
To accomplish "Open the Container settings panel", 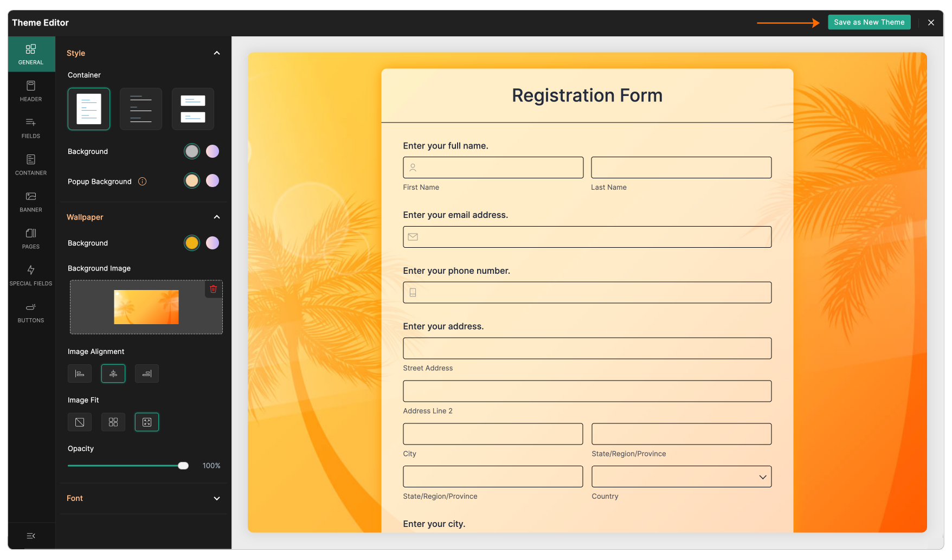I will (x=31, y=165).
